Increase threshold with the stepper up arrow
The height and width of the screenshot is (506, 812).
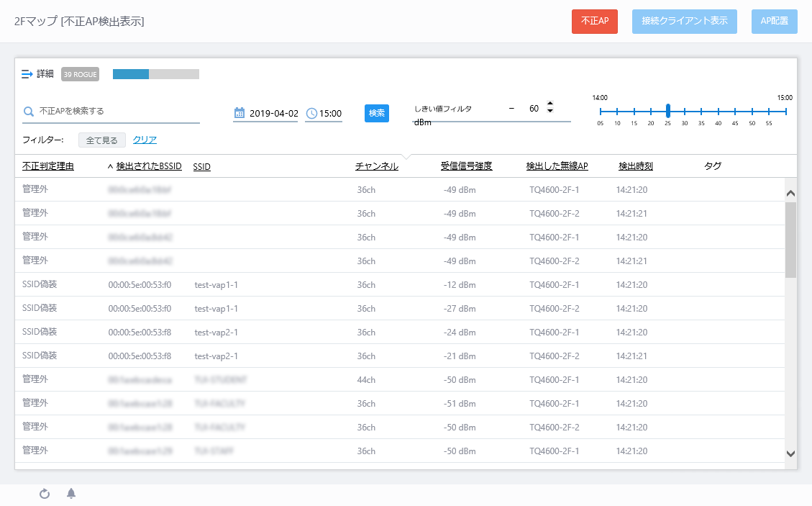coord(550,103)
